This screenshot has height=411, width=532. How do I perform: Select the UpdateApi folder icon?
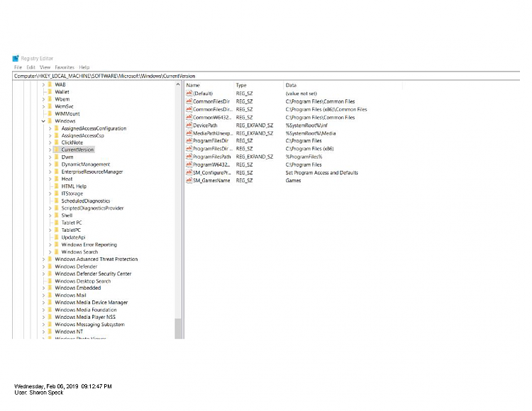point(56,237)
